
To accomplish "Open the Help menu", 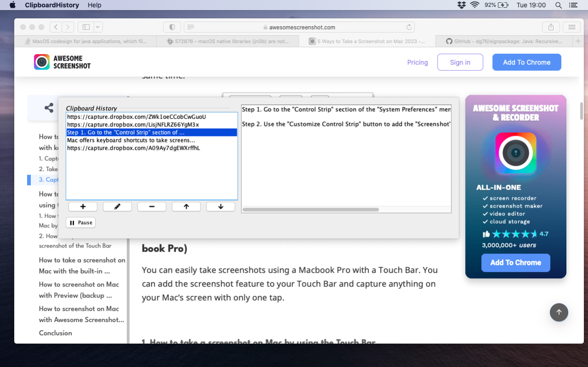I will pyautogui.click(x=94, y=5).
